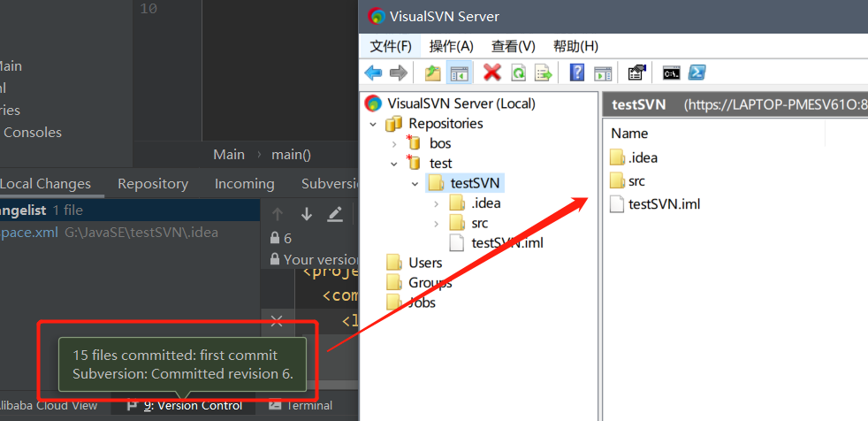Image resolution: width=868 pixels, height=421 pixels.
Task: Jump to next difference with down arrow
Action: click(x=306, y=214)
